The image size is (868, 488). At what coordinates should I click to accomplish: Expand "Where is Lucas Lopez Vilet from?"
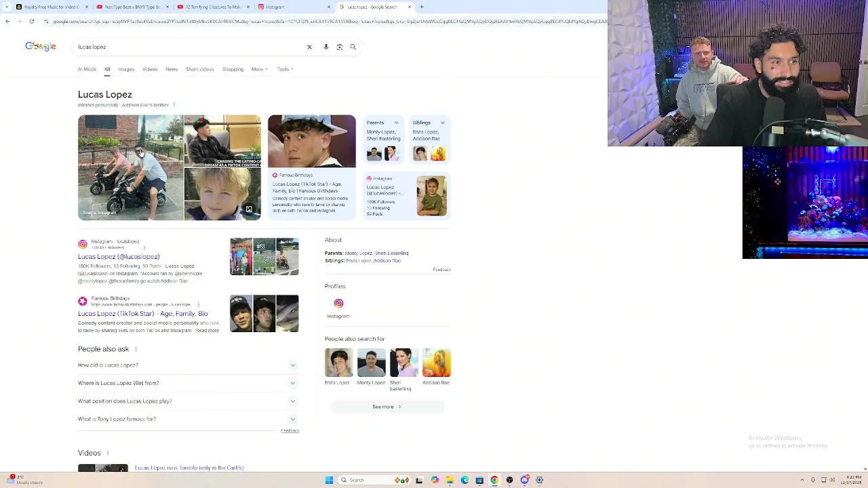click(x=188, y=383)
